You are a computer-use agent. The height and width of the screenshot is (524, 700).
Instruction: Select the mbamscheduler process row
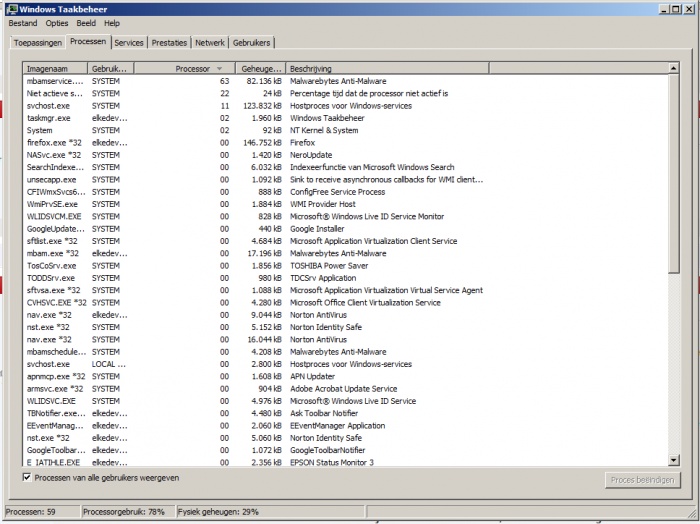346,352
